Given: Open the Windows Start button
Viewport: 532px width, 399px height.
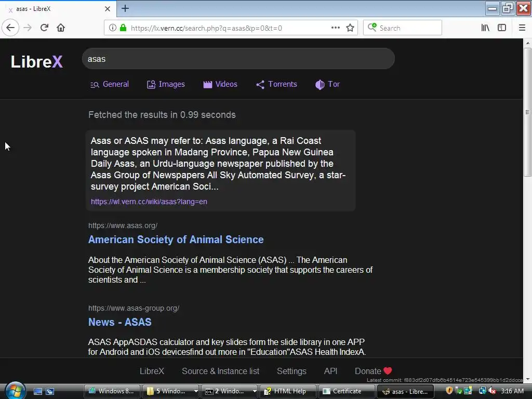Looking at the screenshot, I should click(x=14, y=391).
